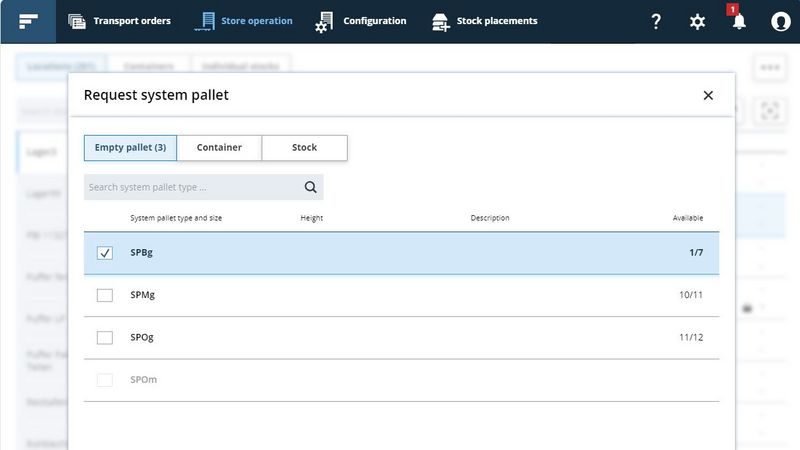Image resolution: width=800 pixels, height=450 pixels.
Task: Open the help question mark icon
Action: [656, 21]
